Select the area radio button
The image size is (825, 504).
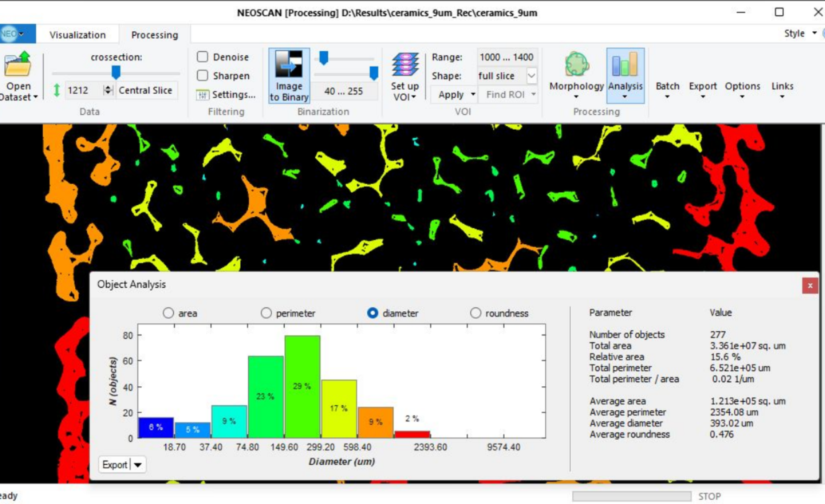[168, 313]
